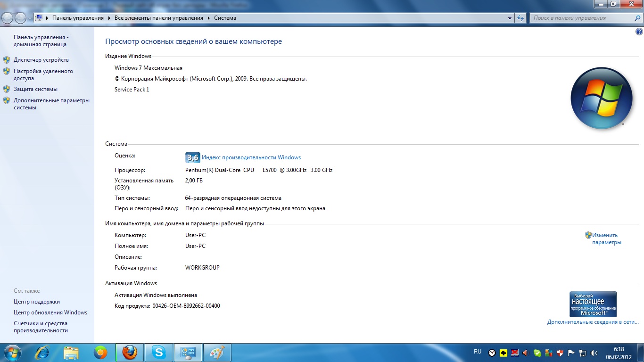Open Индекс производительности Windows link
Viewport: 644px width, 362px height.
(x=251, y=157)
